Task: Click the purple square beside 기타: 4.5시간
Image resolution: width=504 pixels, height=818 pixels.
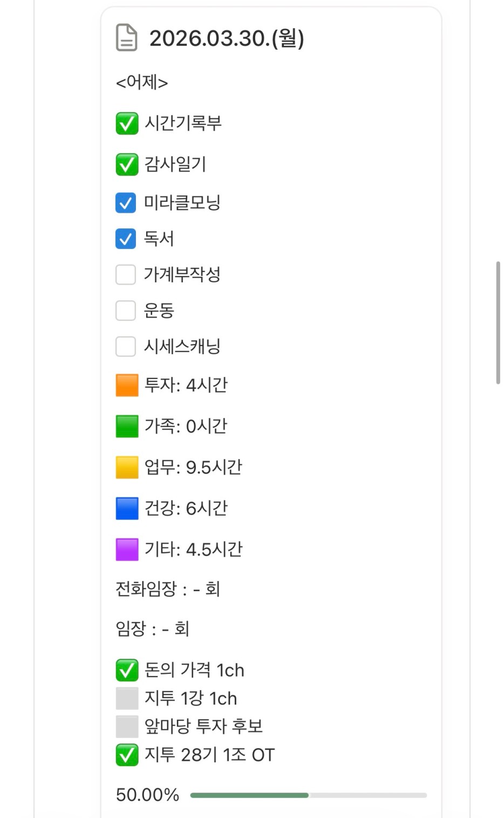Action: click(127, 550)
